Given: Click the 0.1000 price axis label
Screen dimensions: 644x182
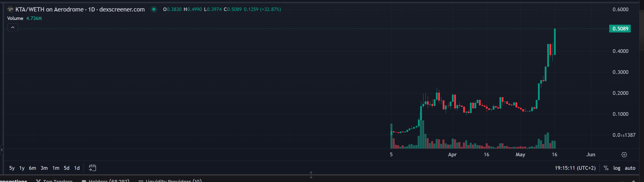Looking at the screenshot, I should click(x=620, y=114).
